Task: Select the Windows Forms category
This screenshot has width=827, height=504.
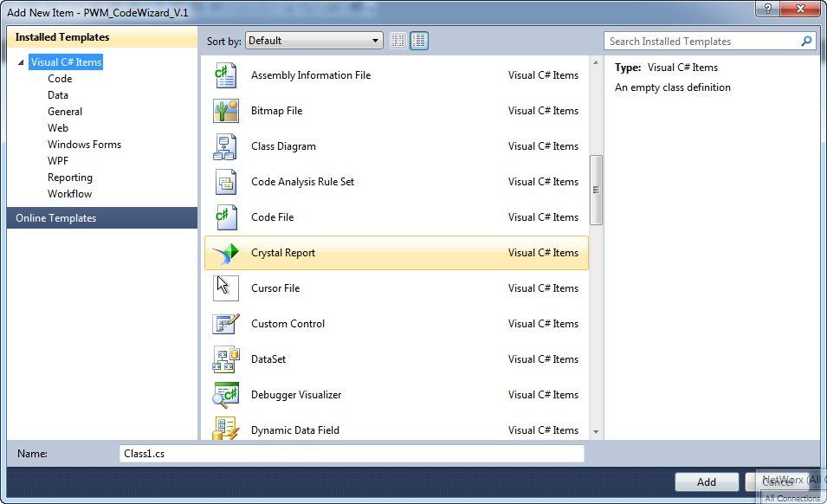Action: (84, 145)
